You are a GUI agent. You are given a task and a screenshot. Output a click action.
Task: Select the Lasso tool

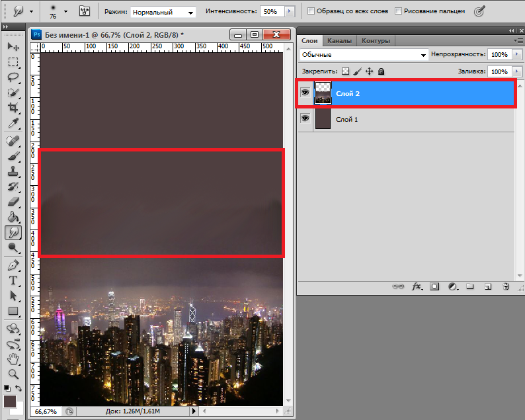[13, 77]
